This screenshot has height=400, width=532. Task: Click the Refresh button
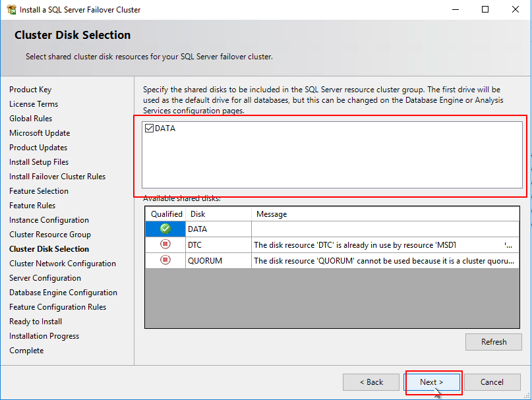click(x=493, y=341)
